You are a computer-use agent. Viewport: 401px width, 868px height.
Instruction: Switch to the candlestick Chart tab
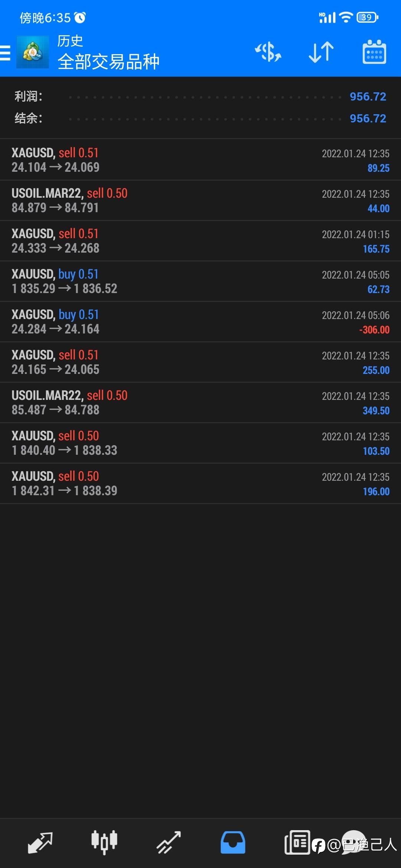(x=104, y=842)
